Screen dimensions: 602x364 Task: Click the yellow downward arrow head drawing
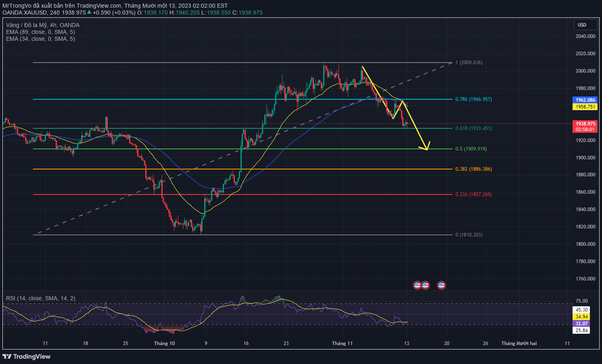tap(425, 146)
